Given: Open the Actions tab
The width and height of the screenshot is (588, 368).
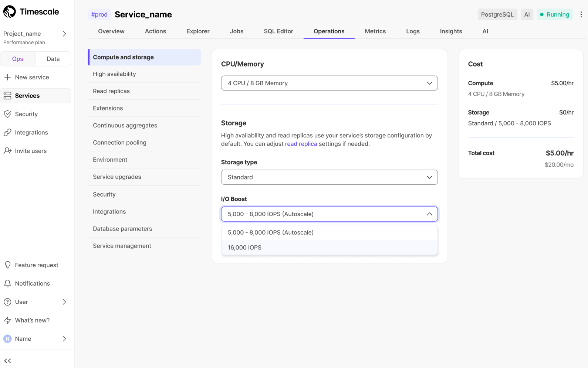Looking at the screenshot, I should point(155,31).
